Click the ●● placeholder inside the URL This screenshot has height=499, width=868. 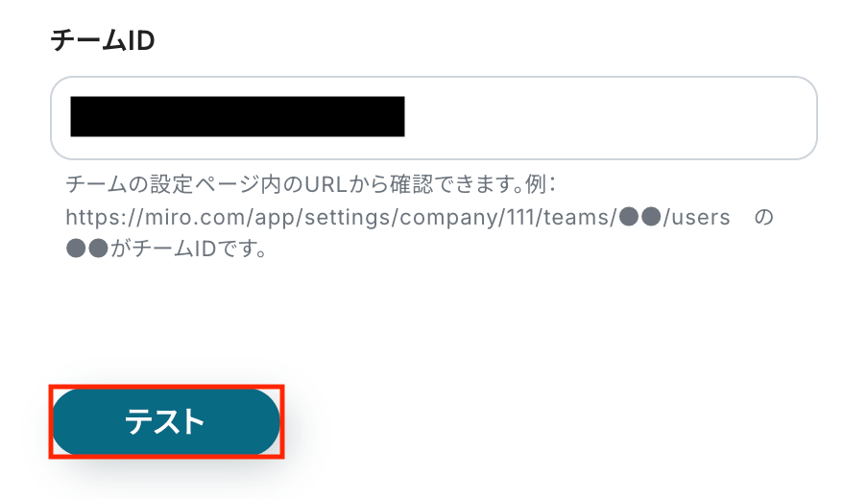tap(639, 217)
